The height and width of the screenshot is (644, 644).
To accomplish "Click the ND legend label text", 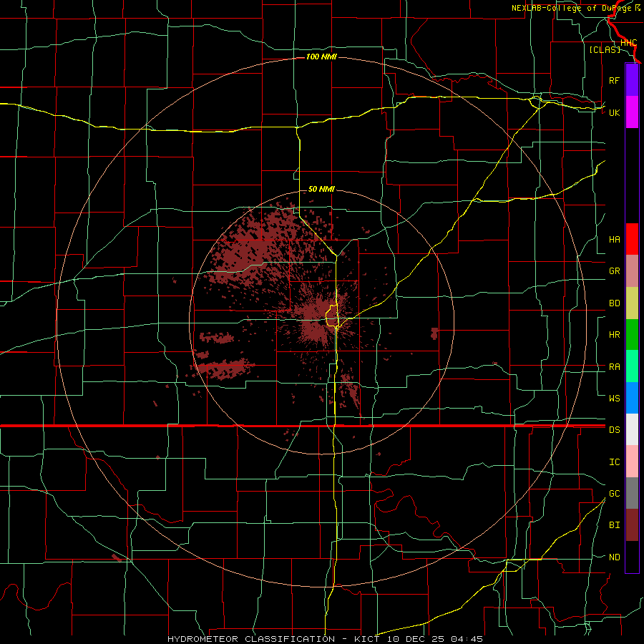I will pos(614,557).
